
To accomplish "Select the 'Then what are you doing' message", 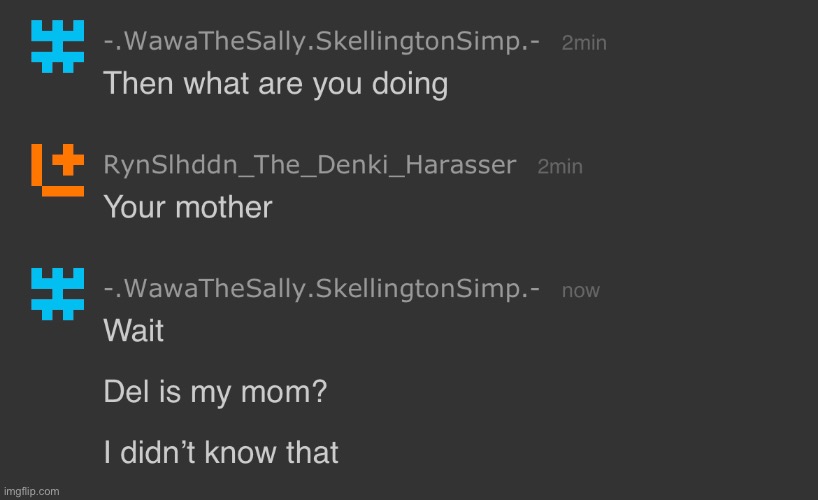I will pyautogui.click(x=275, y=84).
